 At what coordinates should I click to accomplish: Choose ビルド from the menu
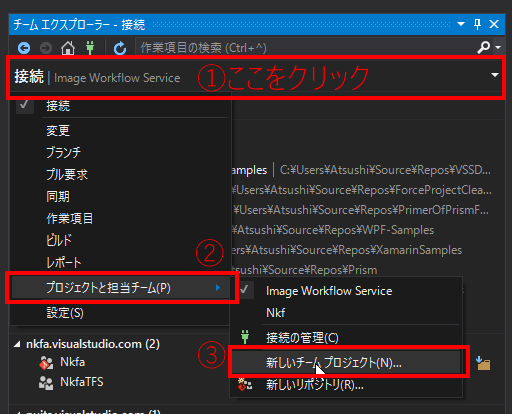120,240
